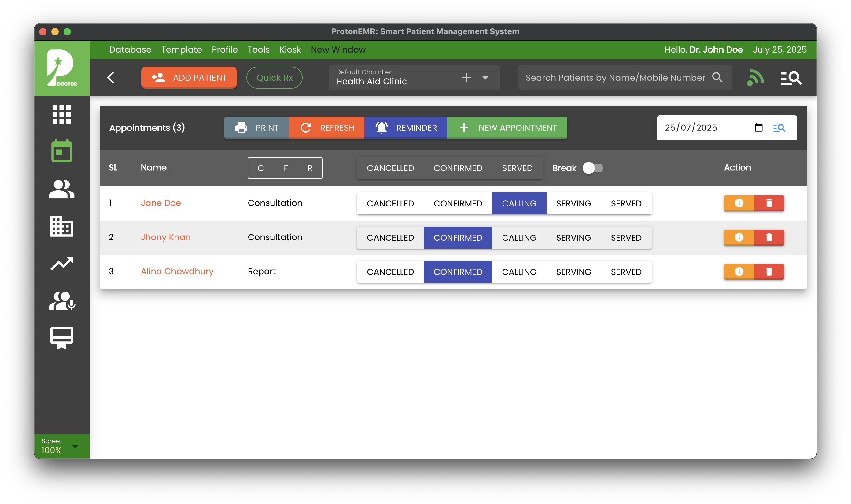The width and height of the screenshot is (851, 504).
Task: Open the date picker calendar icon
Action: [759, 128]
